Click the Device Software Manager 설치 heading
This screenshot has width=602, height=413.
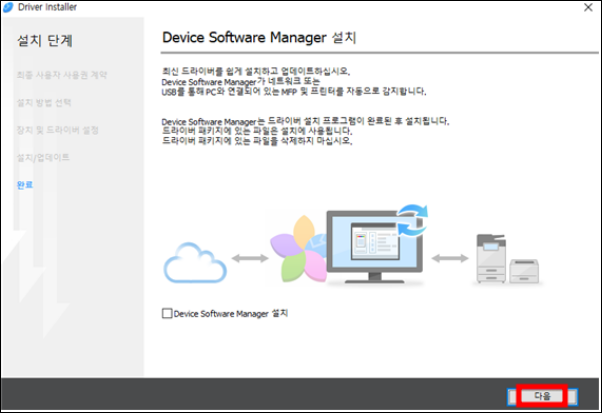click(x=259, y=38)
